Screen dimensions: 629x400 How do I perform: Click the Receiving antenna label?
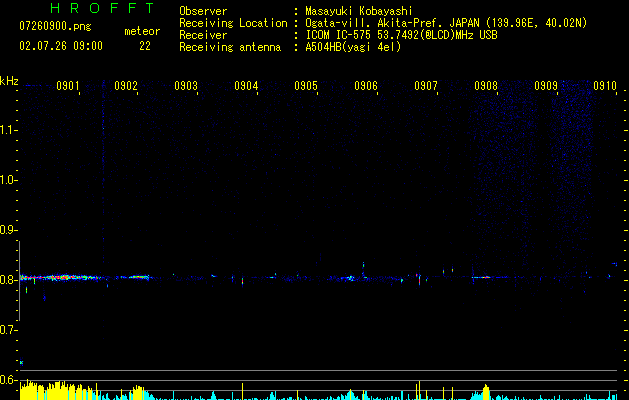230,47
